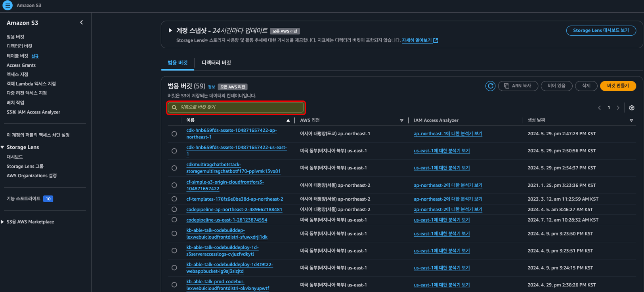Switch to 범용 버킷 tab
This screenshot has height=292, width=644.
[x=178, y=63]
